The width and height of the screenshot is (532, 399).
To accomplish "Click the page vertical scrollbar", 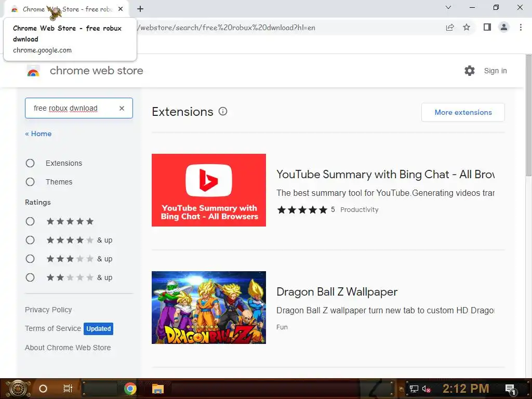I will tap(528, 115).
